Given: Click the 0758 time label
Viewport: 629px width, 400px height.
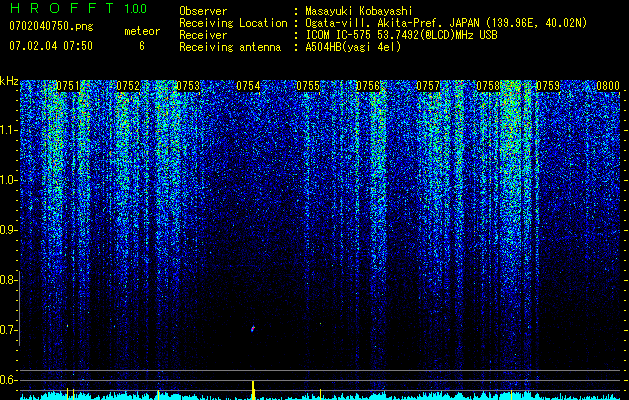Looking at the screenshot, I should click(488, 86).
